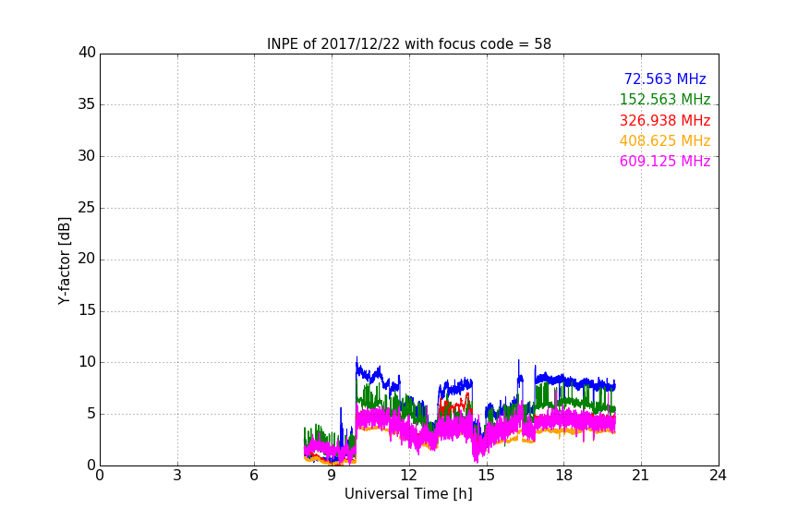Click the x-axis tick label 24
Viewport: 798px width, 532px height.
pyautogui.click(x=718, y=476)
